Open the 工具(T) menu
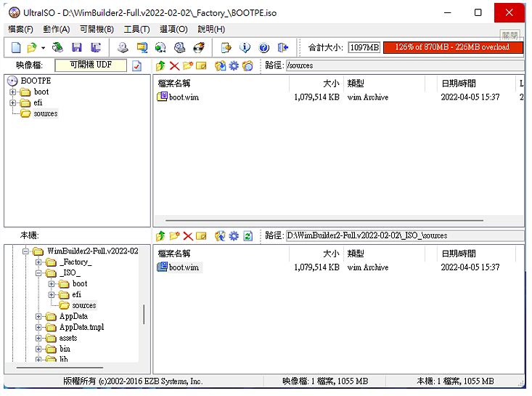The height and width of the screenshot is (396, 532). [x=136, y=30]
